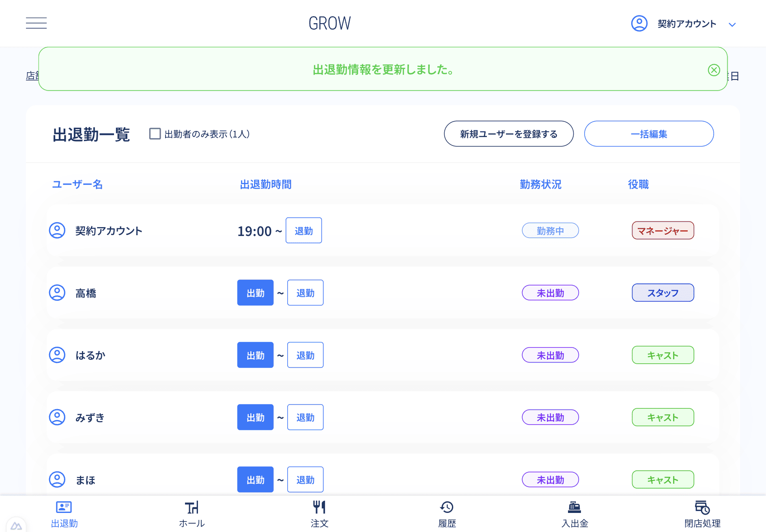Sort by ユーザー名 column header
This screenshot has height=532, width=766.
(77, 184)
